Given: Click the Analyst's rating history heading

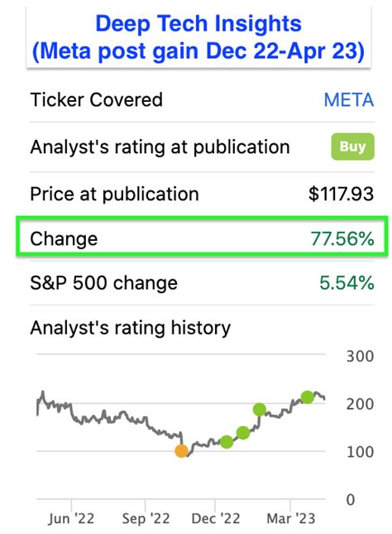Looking at the screenshot, I should pos(131,328).
